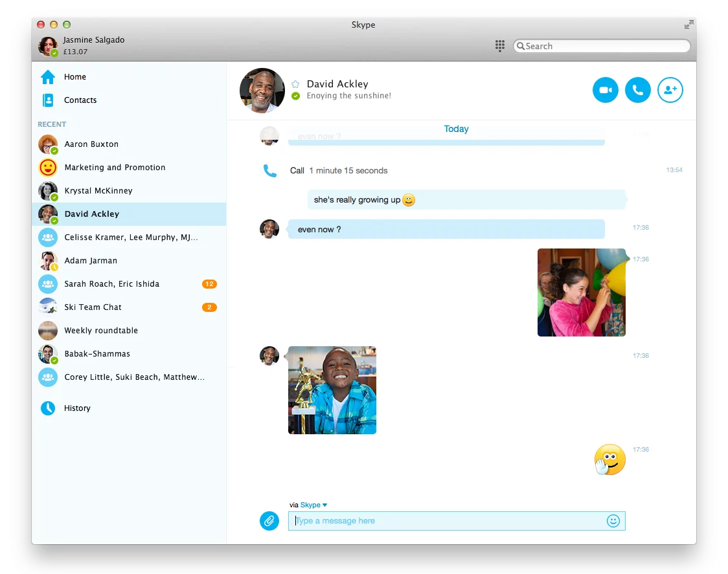The width and height of the screenshot is (728, 574).
Task: Click the 2 unread badge on Ski Team
Action: coord(209,307)
